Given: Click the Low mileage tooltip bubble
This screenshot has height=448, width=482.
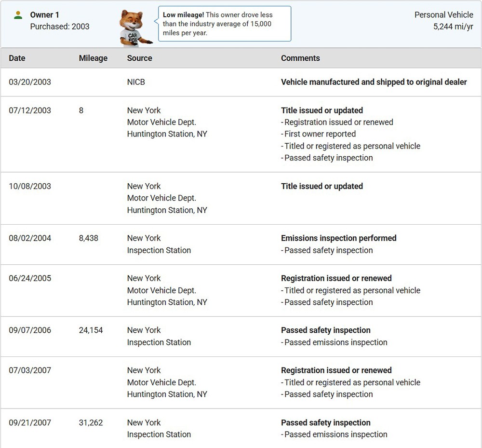Looking at the screenshot, I should (x=225, y=24).
